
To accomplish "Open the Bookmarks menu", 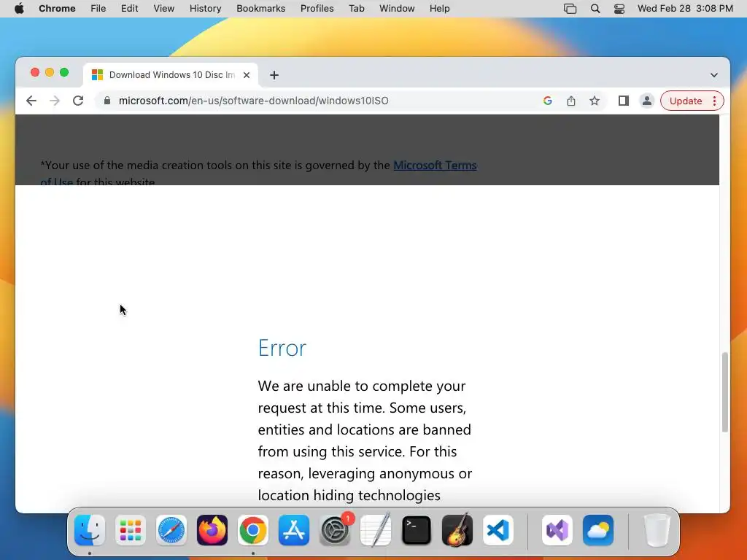I will pyautogui.click(x=260, y=8).
